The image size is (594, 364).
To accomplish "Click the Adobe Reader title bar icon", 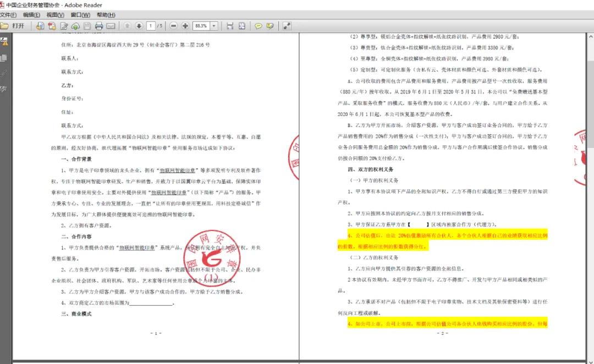I will [2, 5].
